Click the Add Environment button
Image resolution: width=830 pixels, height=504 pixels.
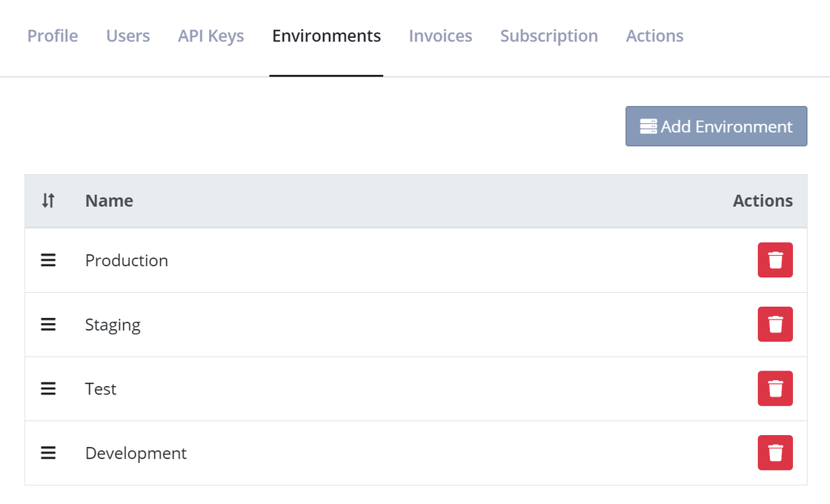tap(716, 126)
